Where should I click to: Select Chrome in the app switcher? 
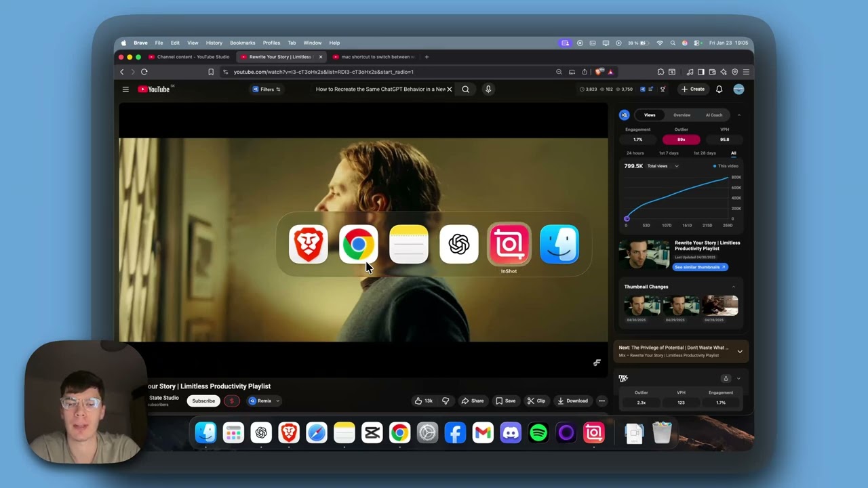358,244
